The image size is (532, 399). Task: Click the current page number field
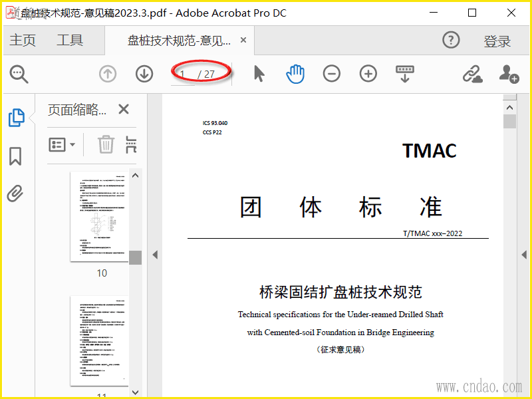tap(182, 74)
